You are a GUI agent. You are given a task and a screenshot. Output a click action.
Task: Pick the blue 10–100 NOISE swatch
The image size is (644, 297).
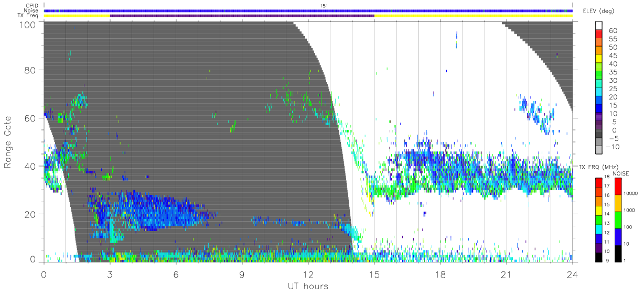(x=619, y=236)
